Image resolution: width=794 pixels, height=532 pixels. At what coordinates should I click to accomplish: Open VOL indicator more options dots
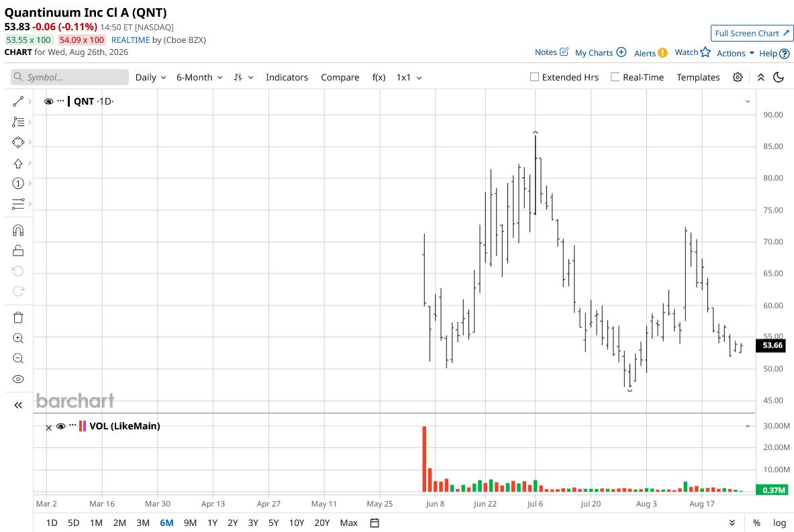(x=73, y=425)
